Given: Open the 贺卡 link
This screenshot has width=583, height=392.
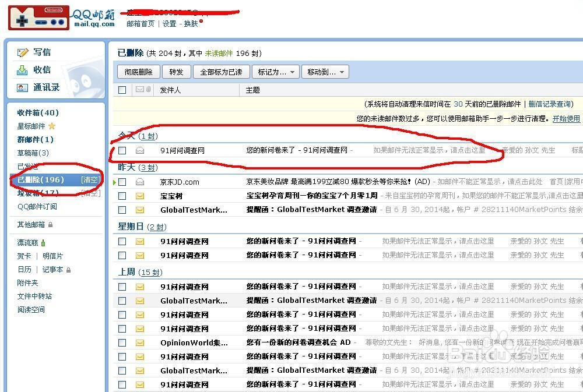Looking at the screenshot, I should pos(24,256).
